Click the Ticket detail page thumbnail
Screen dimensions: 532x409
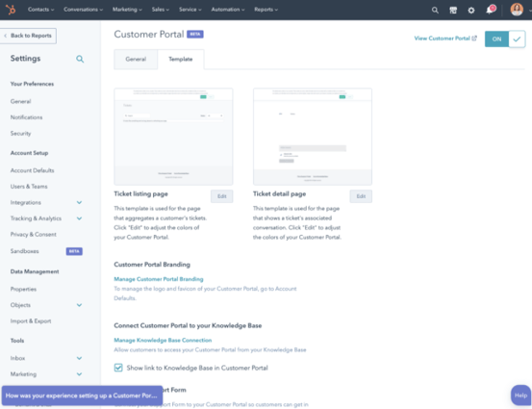point(313,137)
